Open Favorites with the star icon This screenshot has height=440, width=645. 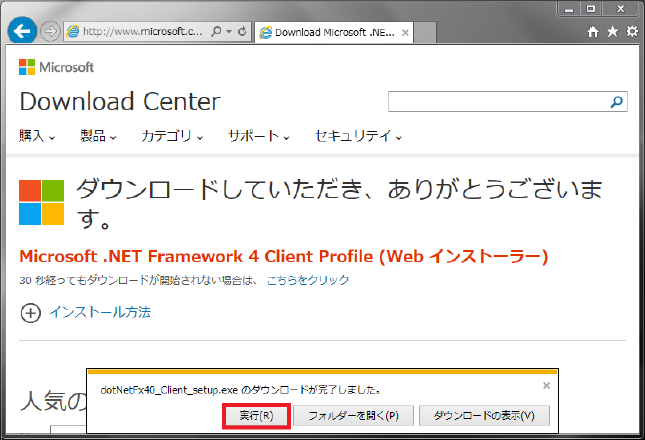click(x=613, y=31)
